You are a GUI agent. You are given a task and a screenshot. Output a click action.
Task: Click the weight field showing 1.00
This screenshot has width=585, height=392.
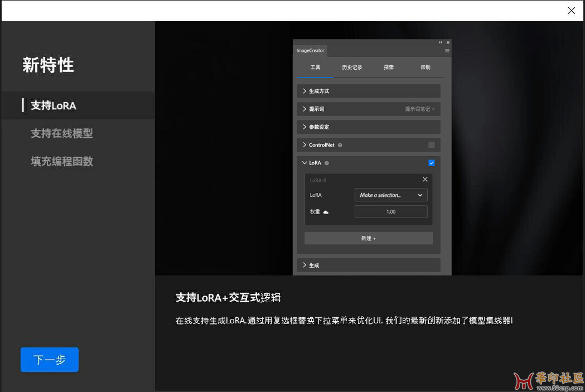point(390,211)
